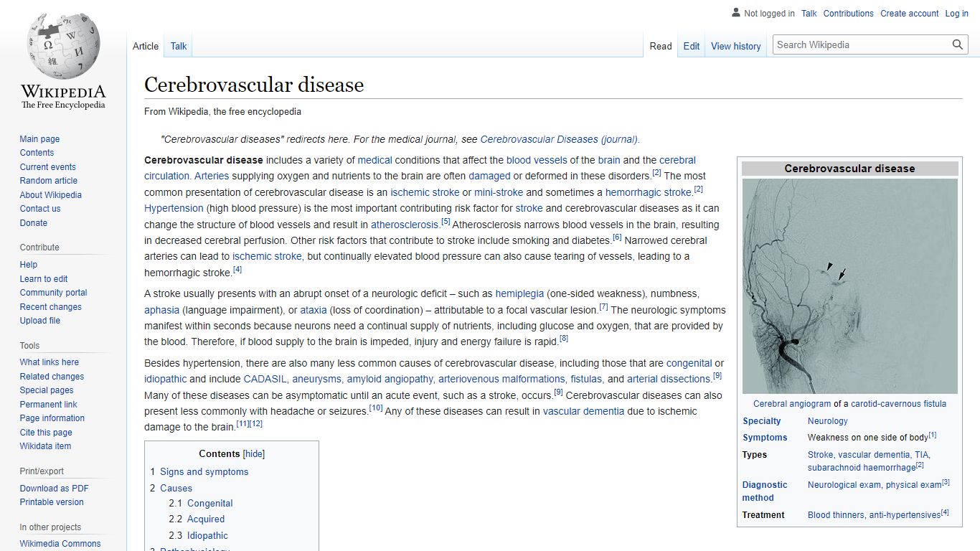Screen dimensions: 980x551
Task: Open the cerebral angiogram image
Action: 849,286
